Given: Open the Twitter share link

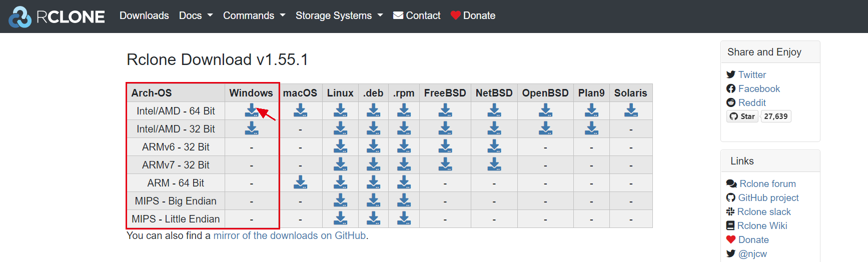Looking at the screenshot, I should [x=752, y=74].
